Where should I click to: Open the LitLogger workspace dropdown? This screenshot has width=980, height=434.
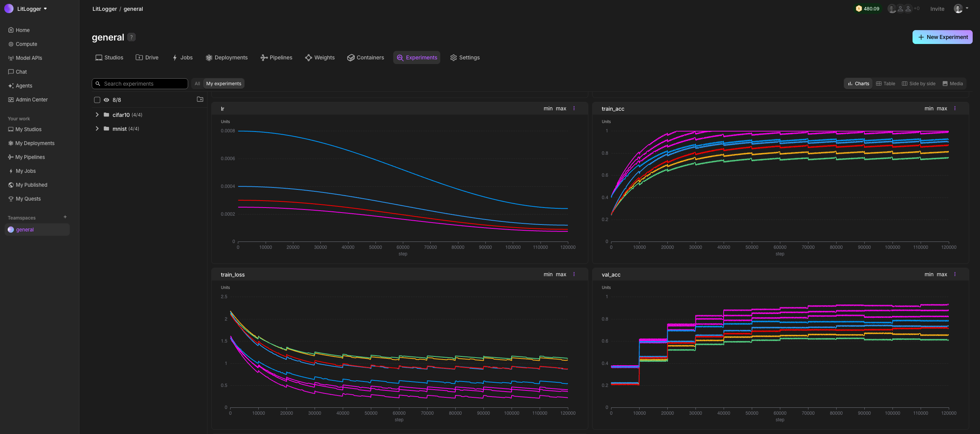[32, 9]
